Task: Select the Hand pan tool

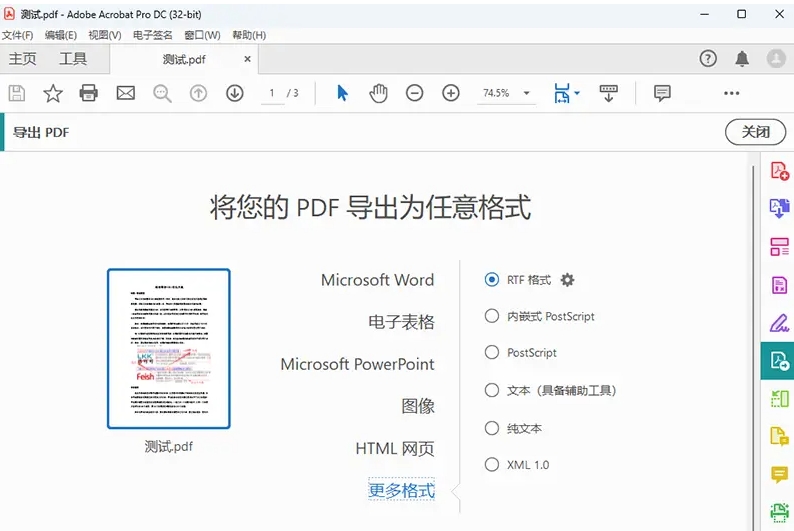Action: pyautogui.click(x=378, y=93)
